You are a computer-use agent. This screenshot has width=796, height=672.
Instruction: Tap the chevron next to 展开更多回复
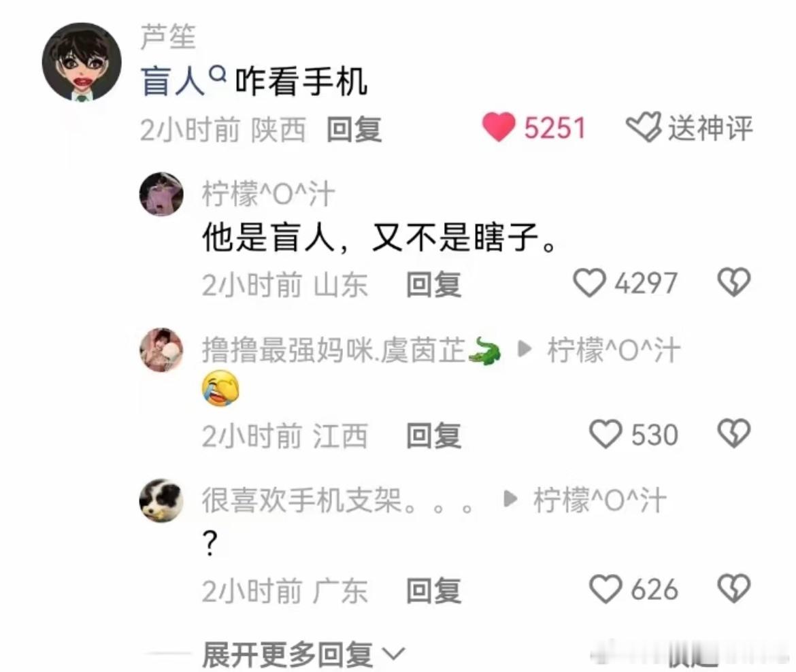coord(393,654)
